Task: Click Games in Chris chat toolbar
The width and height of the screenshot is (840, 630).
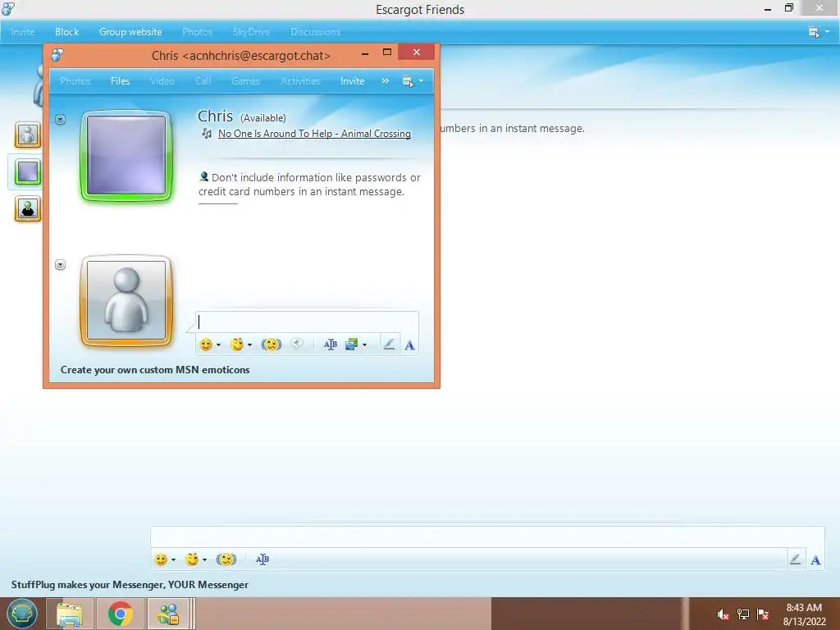Action: tap(245, 81)
